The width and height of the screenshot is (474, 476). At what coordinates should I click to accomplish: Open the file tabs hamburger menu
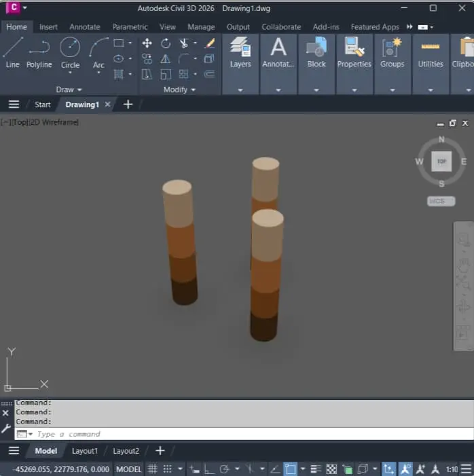14,105
